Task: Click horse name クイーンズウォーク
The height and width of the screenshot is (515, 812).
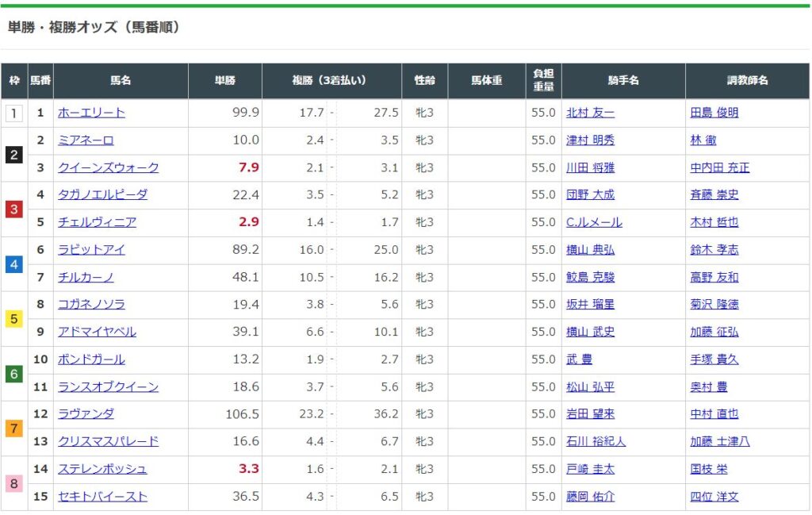Action: coord(108,167)
